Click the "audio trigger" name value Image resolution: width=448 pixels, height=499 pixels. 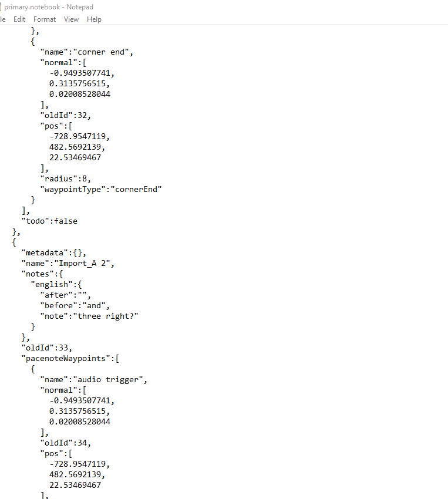[108, 380]
